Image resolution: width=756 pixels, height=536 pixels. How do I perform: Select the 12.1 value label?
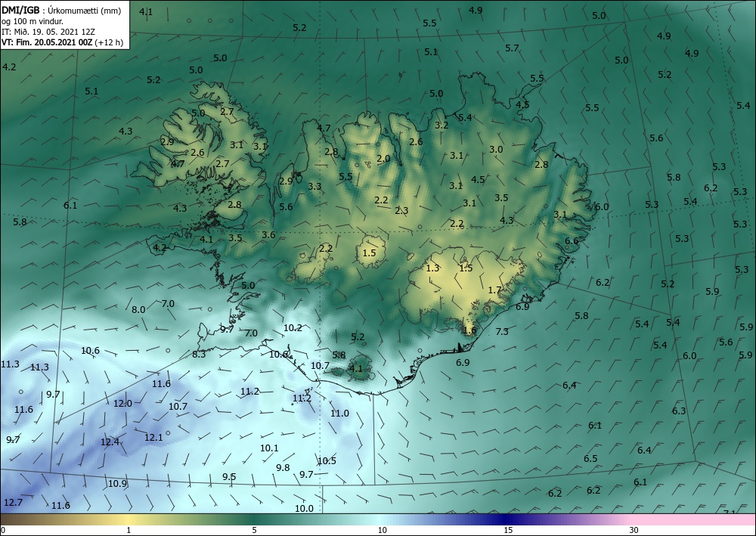(153, 437)
